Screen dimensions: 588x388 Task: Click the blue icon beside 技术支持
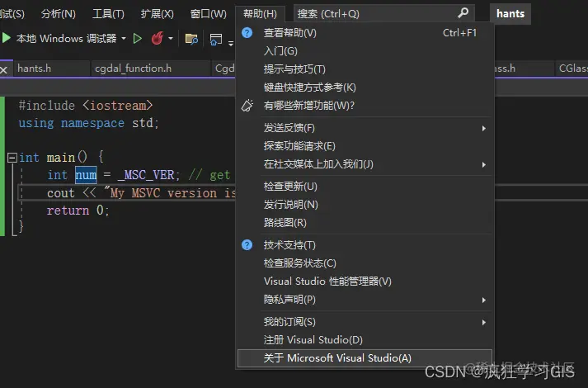(247, 244)
